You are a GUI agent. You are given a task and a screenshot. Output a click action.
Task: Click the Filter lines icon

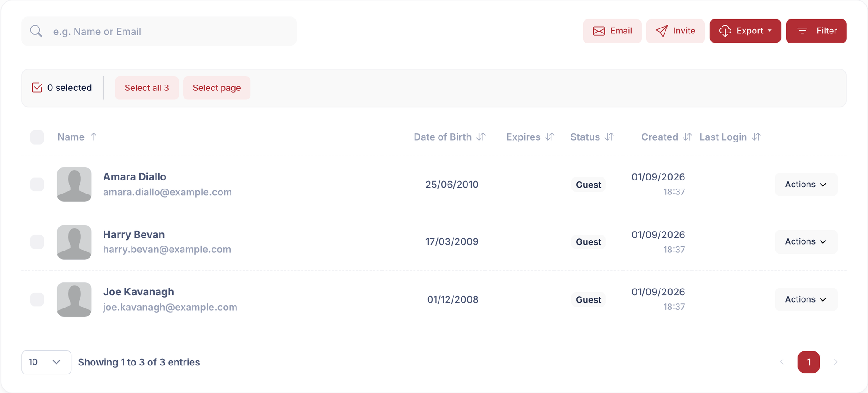802,31
